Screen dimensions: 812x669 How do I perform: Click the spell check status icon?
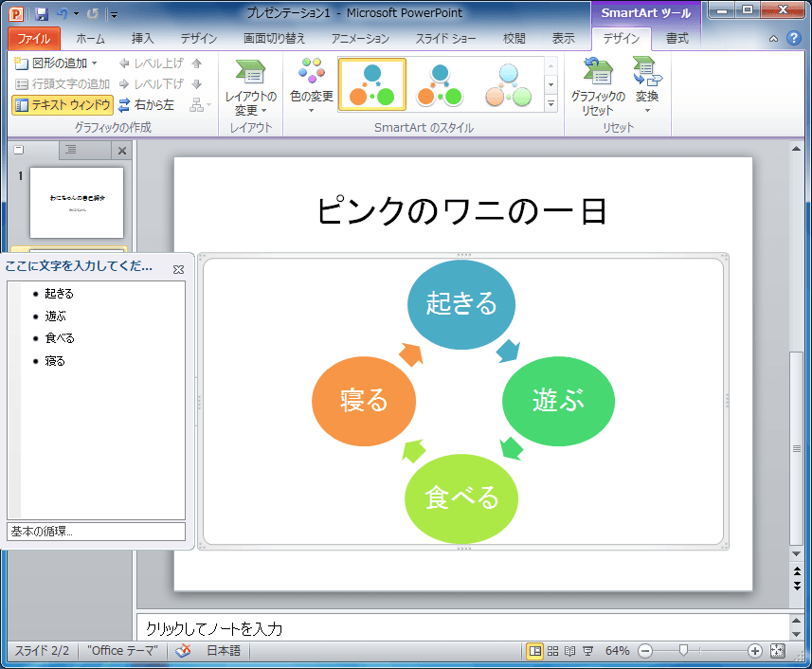[x=183, y=650]
